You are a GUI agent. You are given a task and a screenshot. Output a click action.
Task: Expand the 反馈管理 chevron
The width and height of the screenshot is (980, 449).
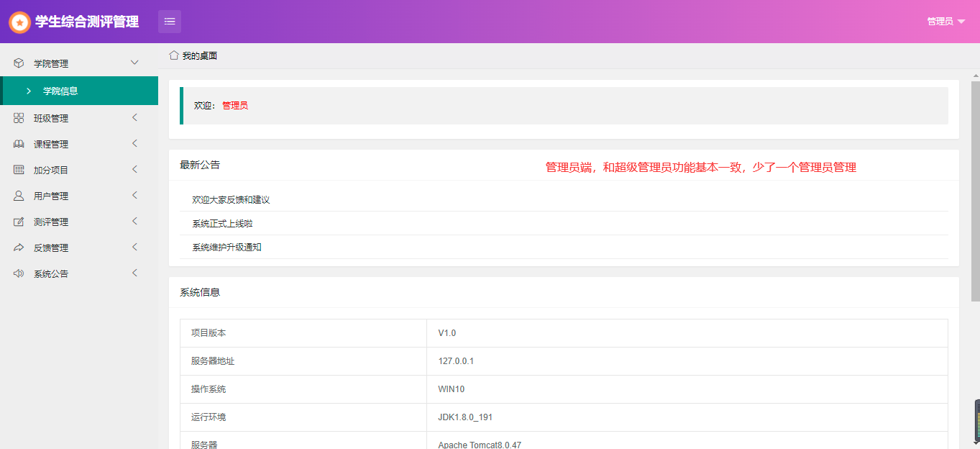(x=134, y=247)
